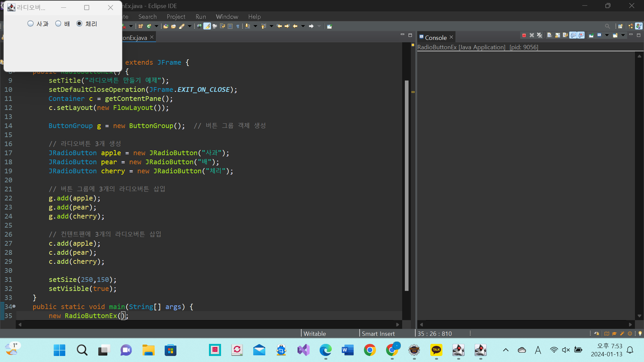Click the Smart Insert status label

(378, 334)
